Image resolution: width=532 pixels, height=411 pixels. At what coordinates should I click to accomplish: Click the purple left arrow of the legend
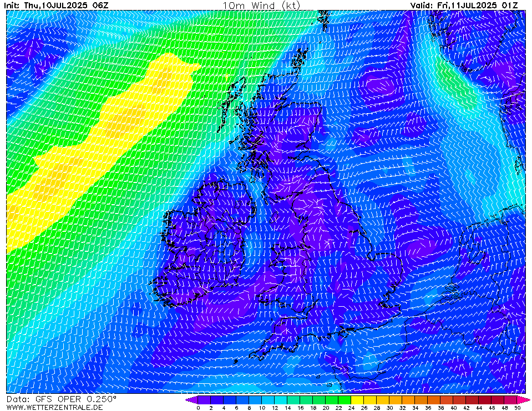(x=192, y=400)
